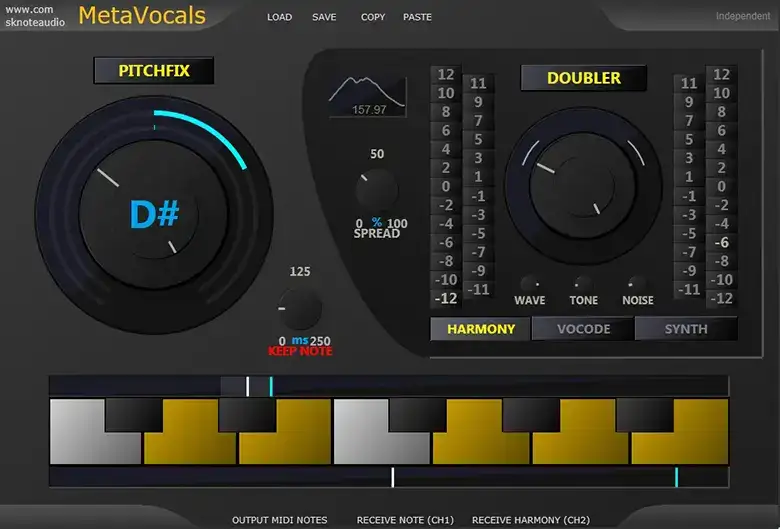Toggle the PITCHFIX button
Viewport: 780px width, 529px height.
tap(154, 71)
